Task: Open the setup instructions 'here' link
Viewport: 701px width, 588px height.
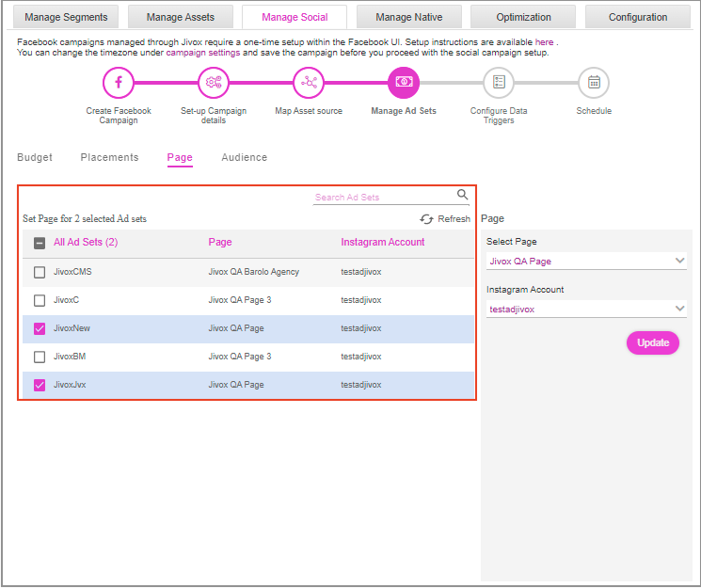Action: tap(544, 42)
